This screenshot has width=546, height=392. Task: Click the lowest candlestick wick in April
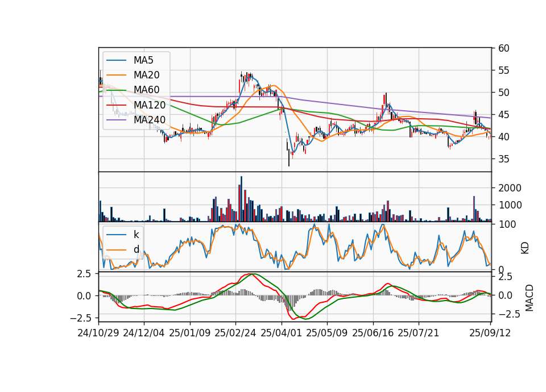pyautogui.click(x=289, y=157)
